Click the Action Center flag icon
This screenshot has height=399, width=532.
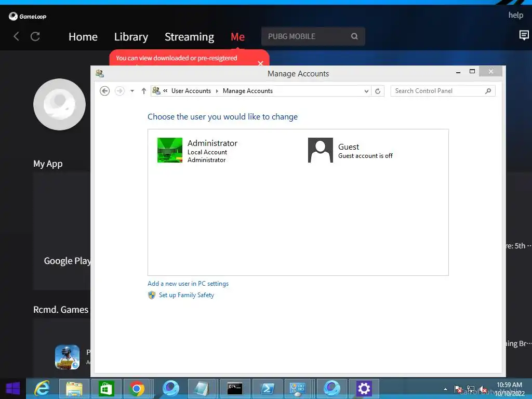tap(458, 389)
